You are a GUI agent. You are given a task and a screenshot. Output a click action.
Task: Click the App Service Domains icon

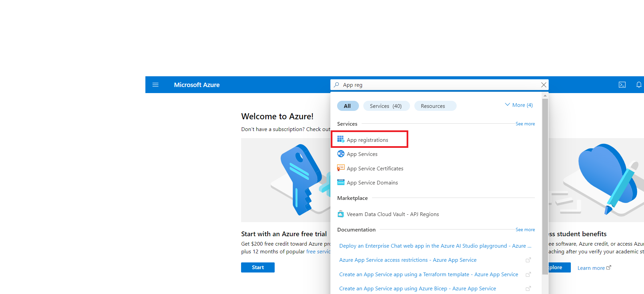tap(341, 182)
